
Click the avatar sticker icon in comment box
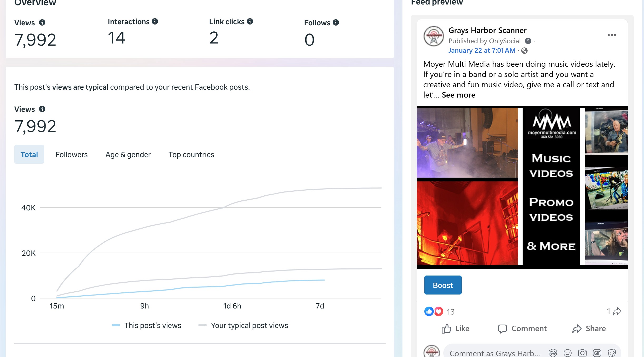553,353
